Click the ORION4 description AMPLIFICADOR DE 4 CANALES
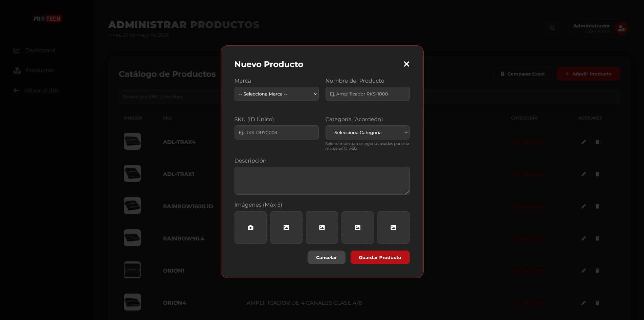 tap(305, 303)
